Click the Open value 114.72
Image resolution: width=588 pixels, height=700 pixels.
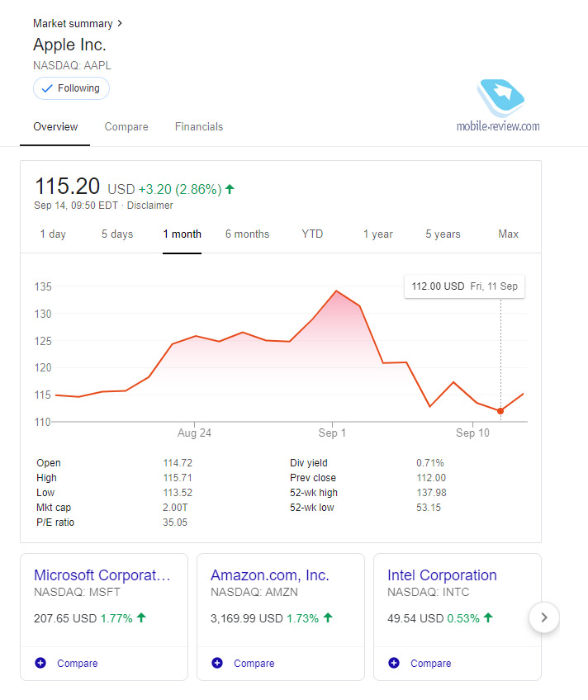pyautogui.click(x=178, y=463)
